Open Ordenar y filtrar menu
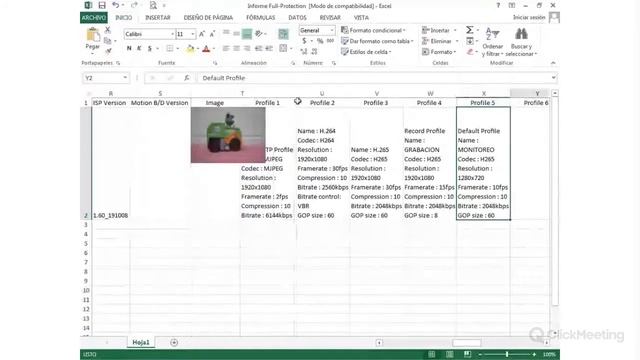The image size is (640, 360). [493, 42]
